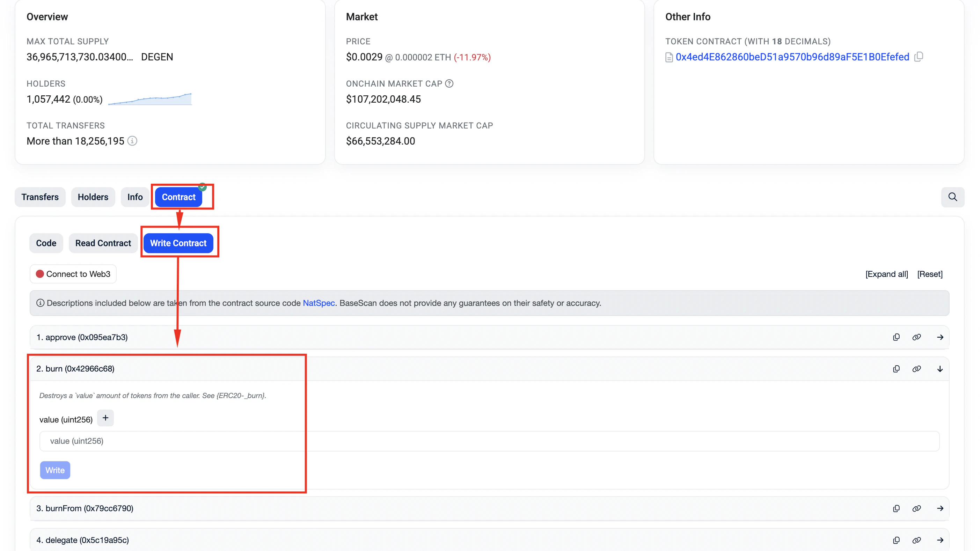This screenshot has height=551, width=980.
Task: Switch to the Holders tab
Action: (93, 197)
